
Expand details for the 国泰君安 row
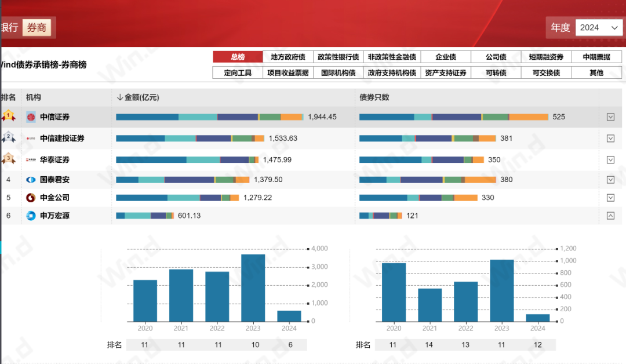point(610,180)
